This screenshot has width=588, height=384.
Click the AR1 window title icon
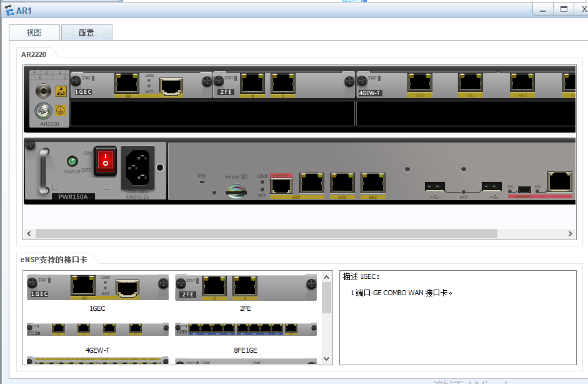pyautogui.click(x=9, y=11)
